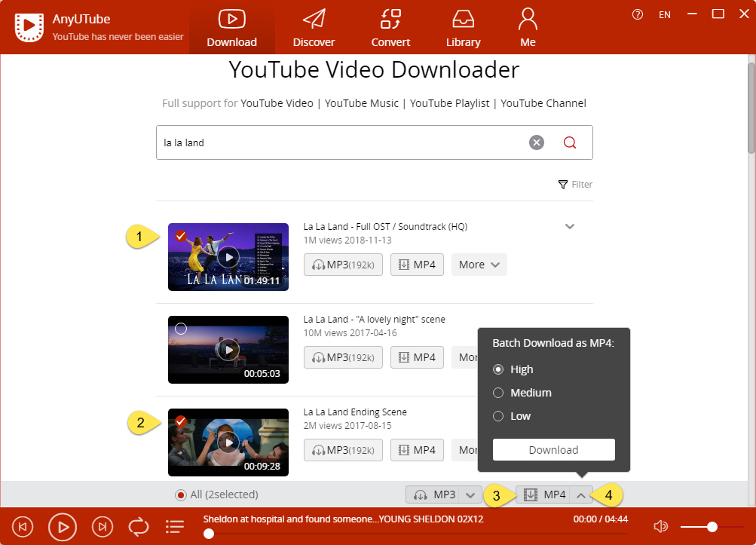756x545 pixels.
Task: Toggle the All (2selected) radio button
Action: [181, 494]
